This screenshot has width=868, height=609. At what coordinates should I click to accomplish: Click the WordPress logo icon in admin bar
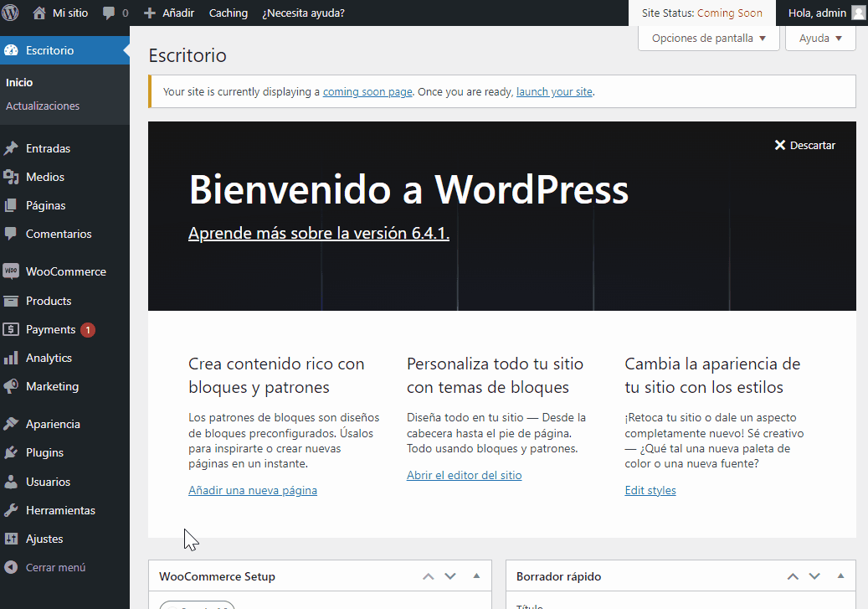coord(11,13)
